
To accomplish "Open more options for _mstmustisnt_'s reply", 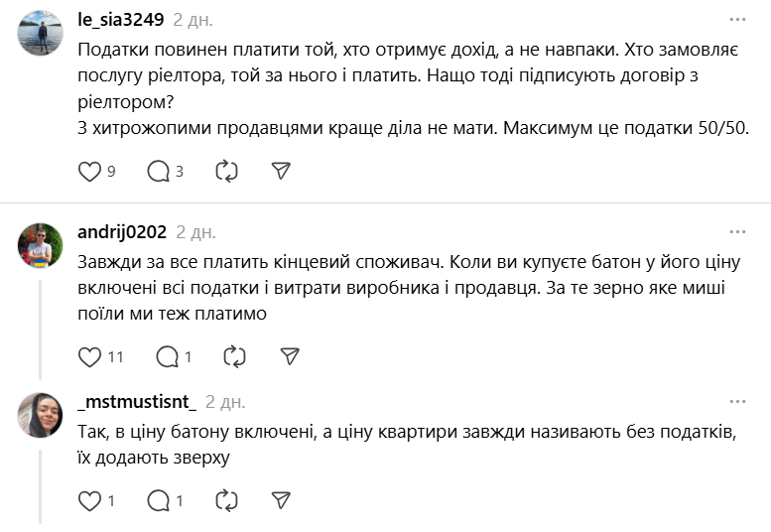I will click(x=737, y=402).
